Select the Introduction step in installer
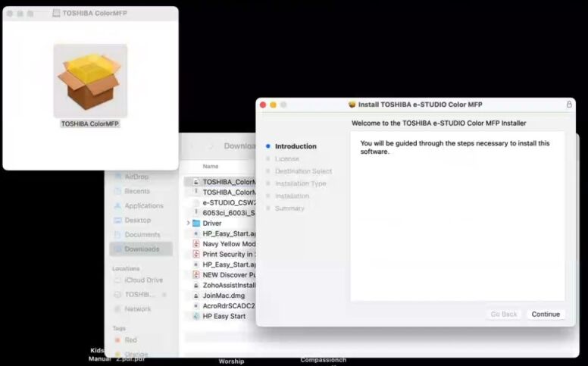588x366 pixels. pos(296,146)
